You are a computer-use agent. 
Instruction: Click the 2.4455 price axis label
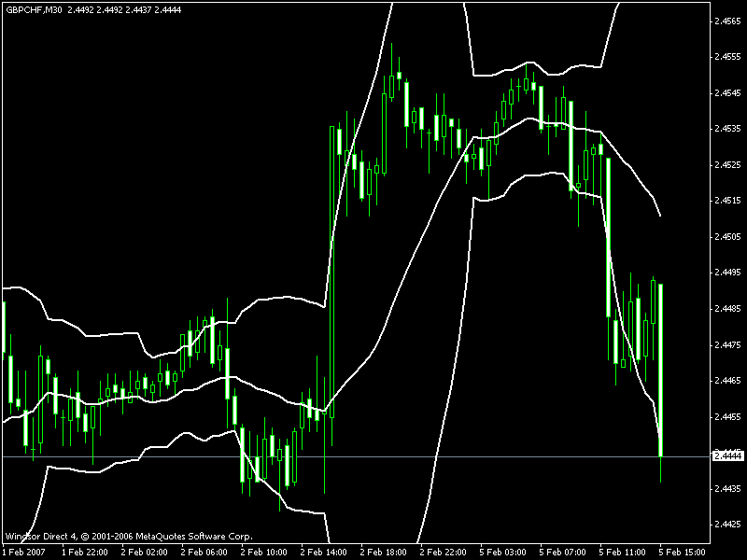(x=728, y=416)
